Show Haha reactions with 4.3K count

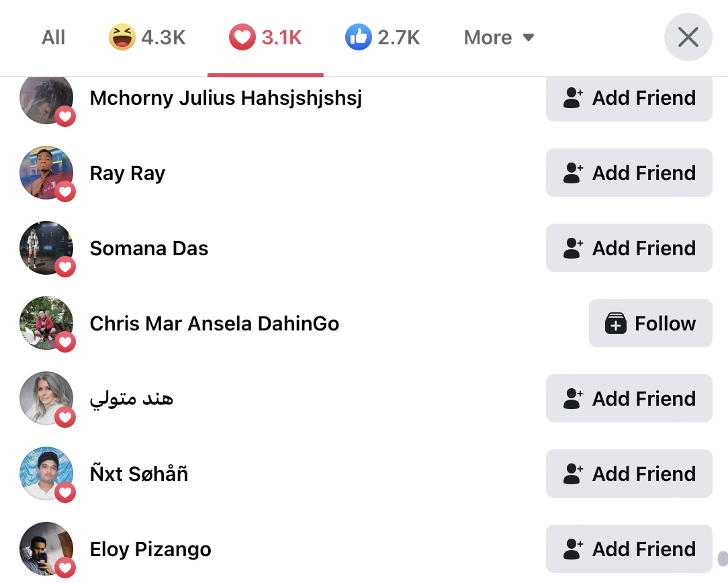point(148,37)
